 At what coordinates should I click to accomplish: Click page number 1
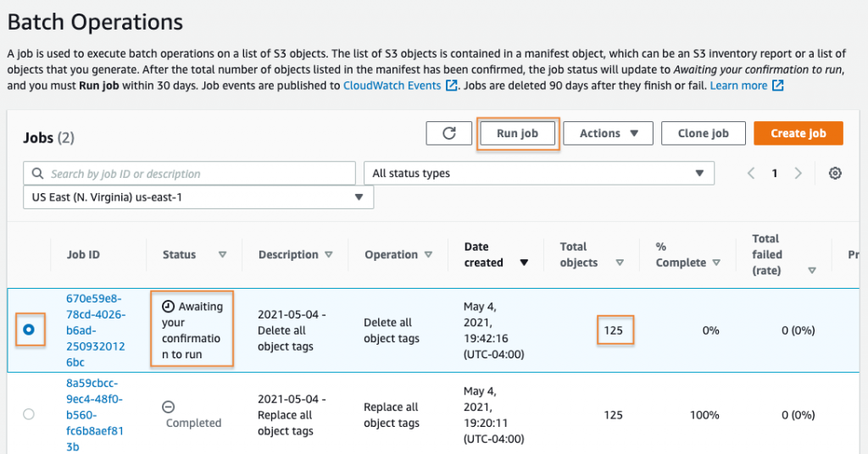[x=775, y=174]
